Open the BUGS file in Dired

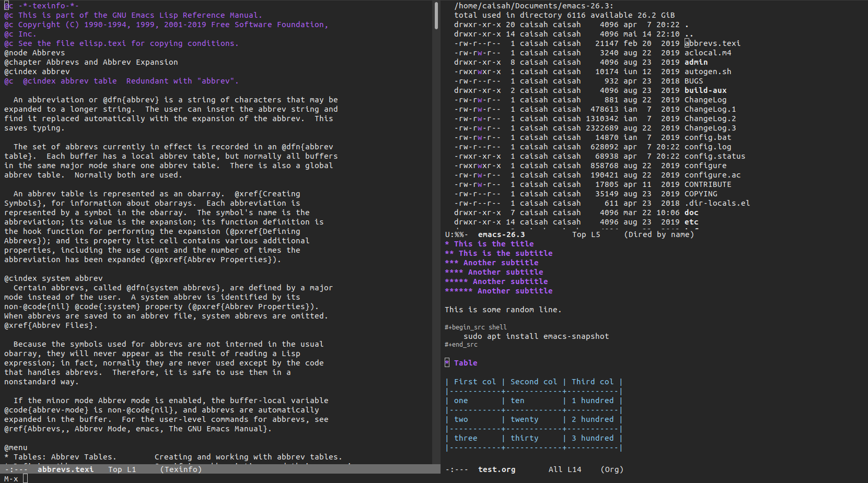click(693, 81)
